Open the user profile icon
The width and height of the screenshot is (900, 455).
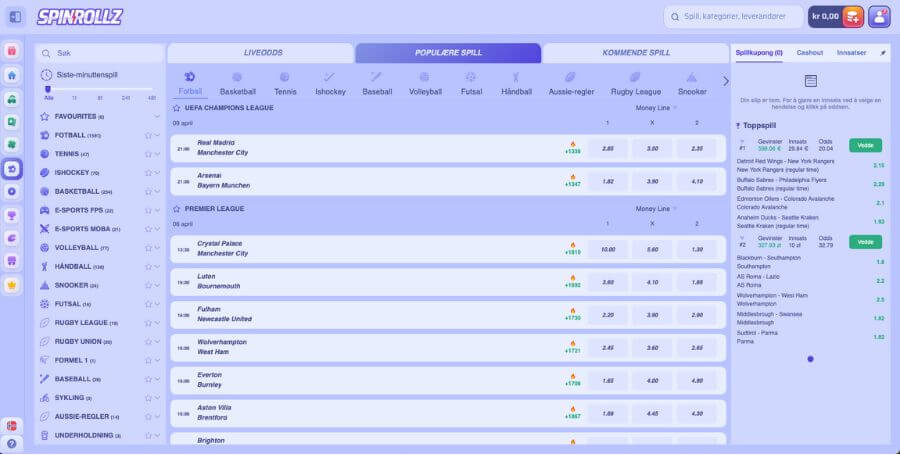[x=879, y=17]
